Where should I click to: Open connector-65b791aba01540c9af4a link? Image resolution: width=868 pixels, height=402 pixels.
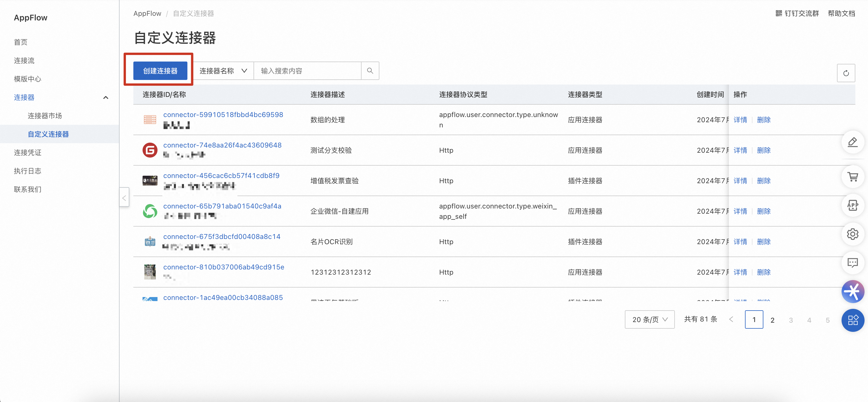pos(222,206)
